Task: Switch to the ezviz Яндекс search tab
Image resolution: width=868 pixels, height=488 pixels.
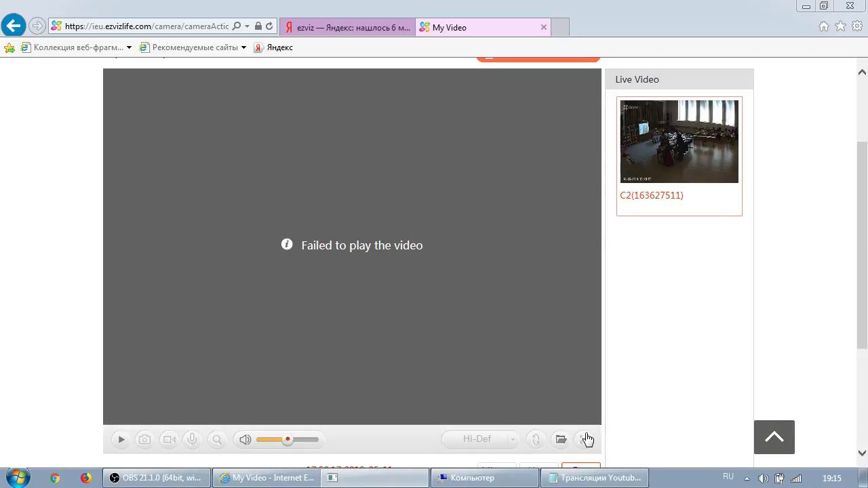Action: point(347,27)
